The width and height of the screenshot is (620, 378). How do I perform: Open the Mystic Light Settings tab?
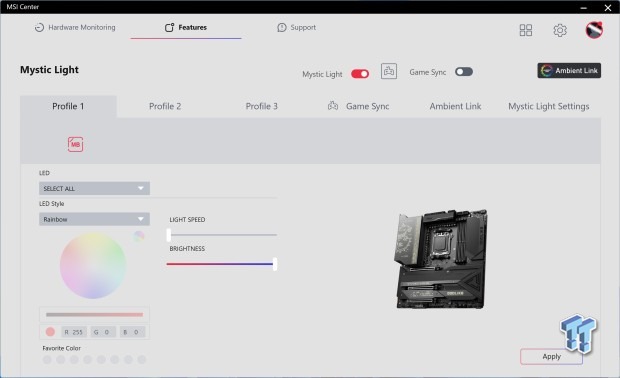click(x=548, y=106)
